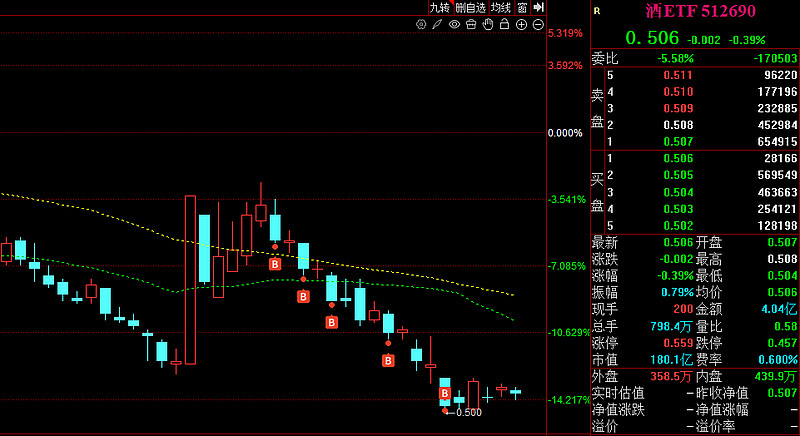Select buy level 2 price 0.505

(678, 175)
